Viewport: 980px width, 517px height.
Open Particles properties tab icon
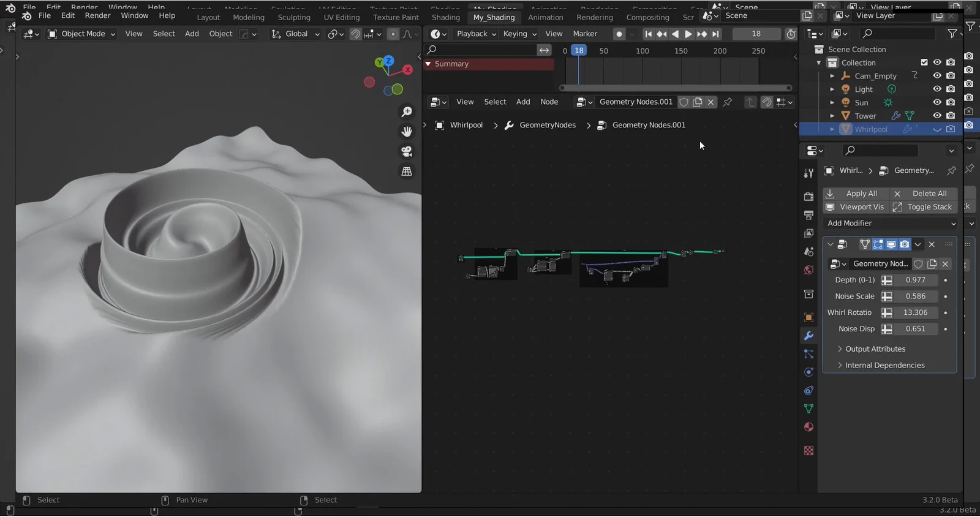(809, 354)
